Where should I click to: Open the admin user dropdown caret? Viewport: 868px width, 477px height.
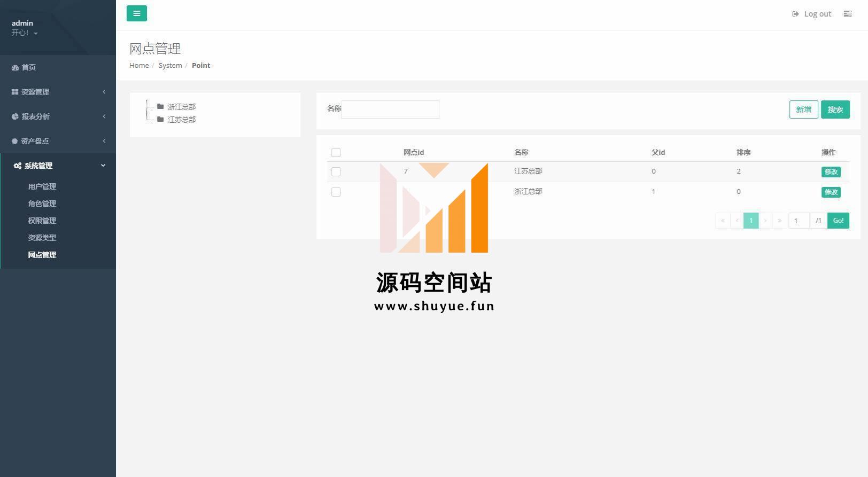click(x=36, y=34)
